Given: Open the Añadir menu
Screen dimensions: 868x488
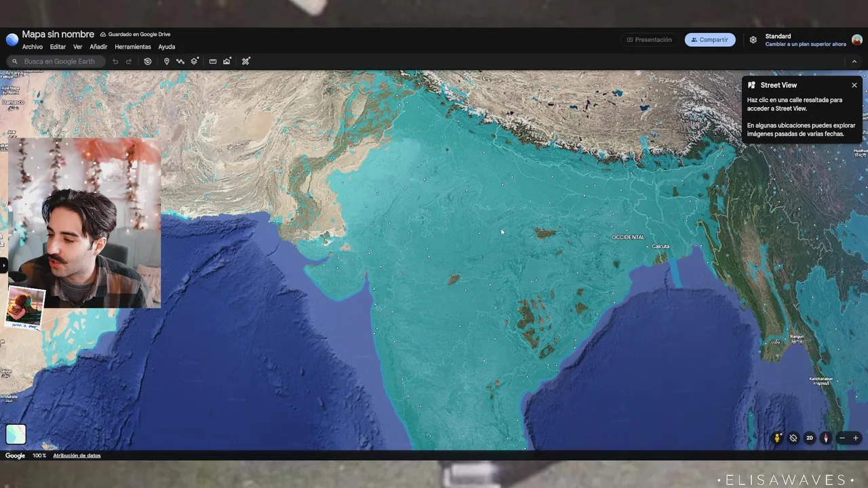Looking at the screenshot, I should pyautogui.click(x=98, y=47).
